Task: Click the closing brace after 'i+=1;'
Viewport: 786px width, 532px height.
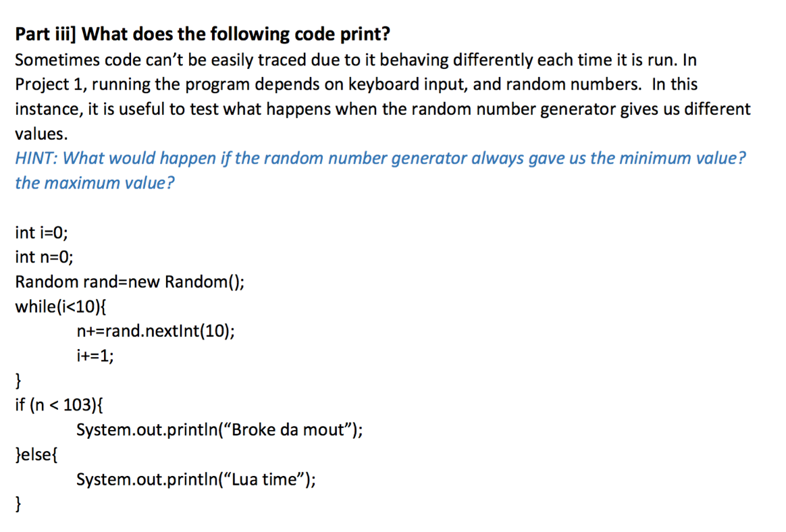Action: coord(18,381)
